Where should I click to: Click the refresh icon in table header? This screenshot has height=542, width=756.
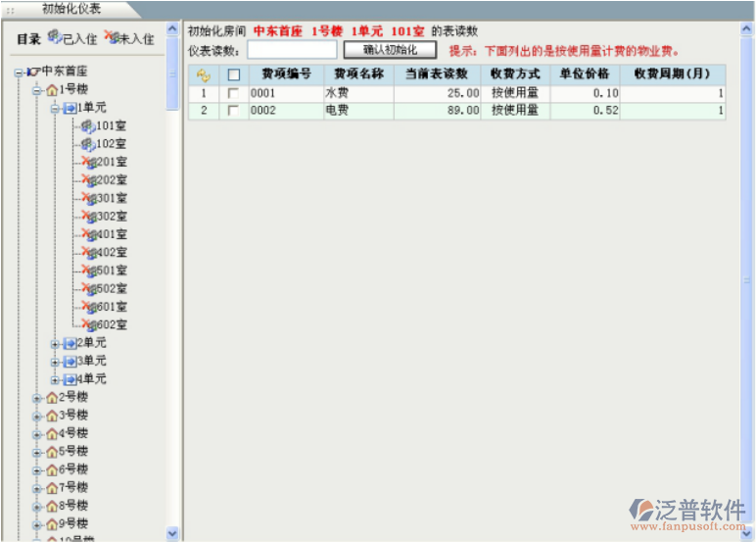[x=204, y=74]
